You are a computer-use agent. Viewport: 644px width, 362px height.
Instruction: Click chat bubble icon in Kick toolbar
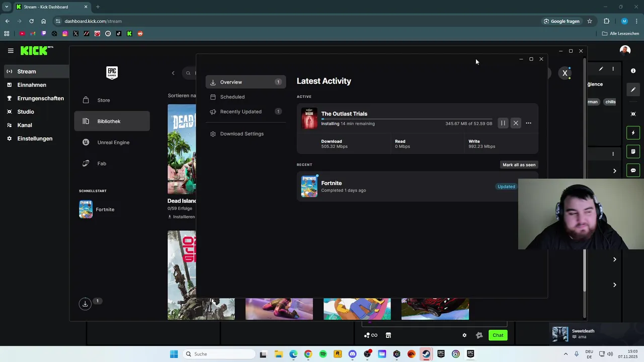pos(633,170)
